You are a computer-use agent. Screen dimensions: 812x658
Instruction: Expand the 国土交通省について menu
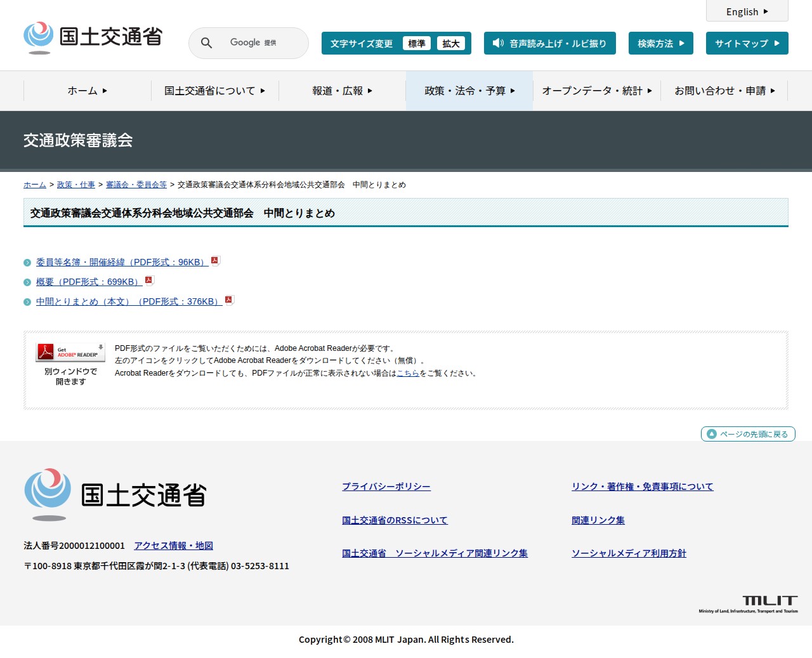tap(214, 91)
